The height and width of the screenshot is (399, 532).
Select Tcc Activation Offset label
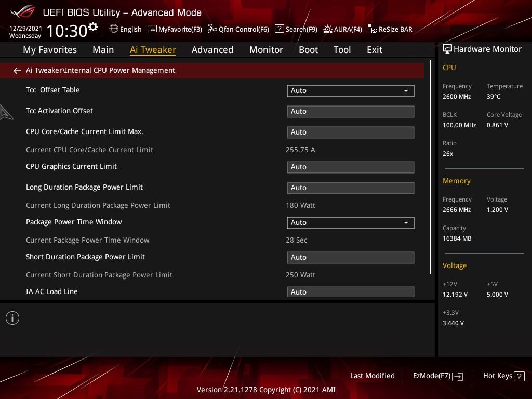(x=59, y=111)
